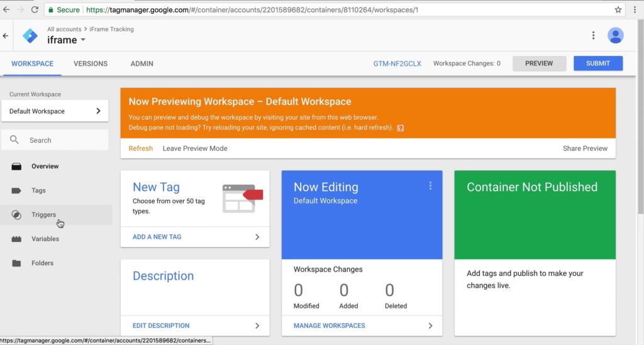
Task: Click the Tags label icon
Action: [x=16, y=190]
